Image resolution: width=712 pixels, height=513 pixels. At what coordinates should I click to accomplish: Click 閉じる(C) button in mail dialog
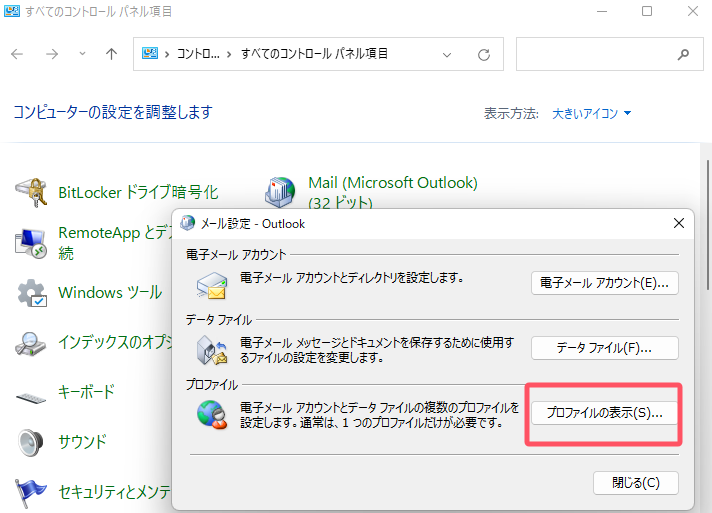[636, 483]
